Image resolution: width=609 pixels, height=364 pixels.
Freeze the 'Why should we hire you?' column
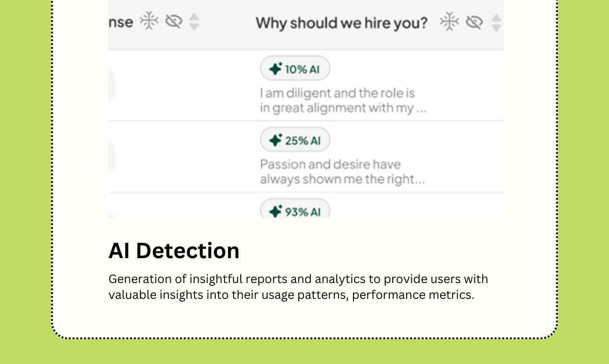(449, 22)
